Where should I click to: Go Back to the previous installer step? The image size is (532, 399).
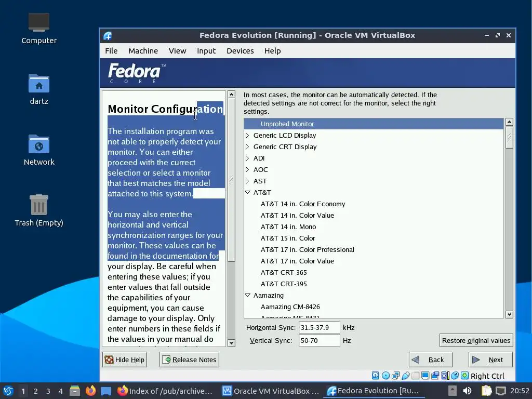(x=431, y=360)
